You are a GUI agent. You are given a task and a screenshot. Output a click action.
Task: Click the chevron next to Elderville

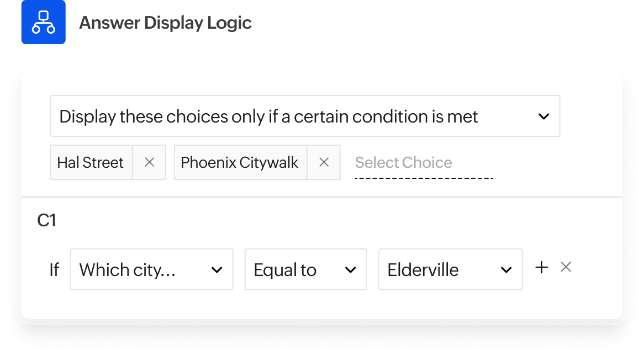pyautogui.click(x=506, y=270)
